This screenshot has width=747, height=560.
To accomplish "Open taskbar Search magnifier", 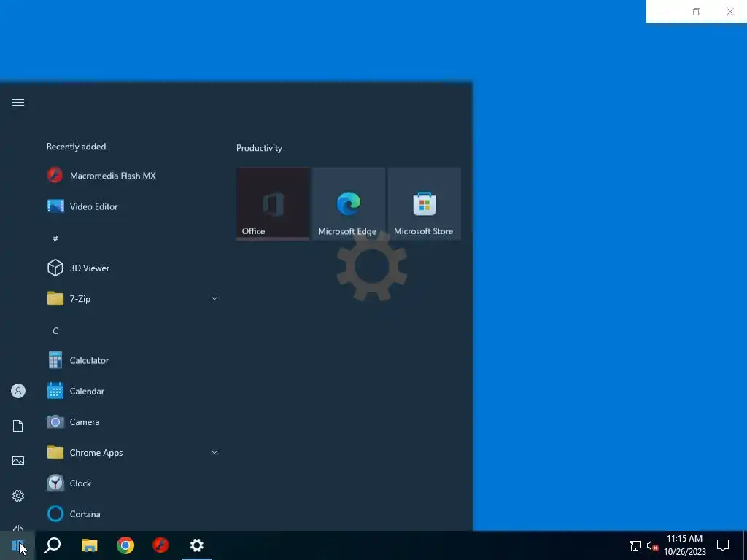I will point(53,545).
